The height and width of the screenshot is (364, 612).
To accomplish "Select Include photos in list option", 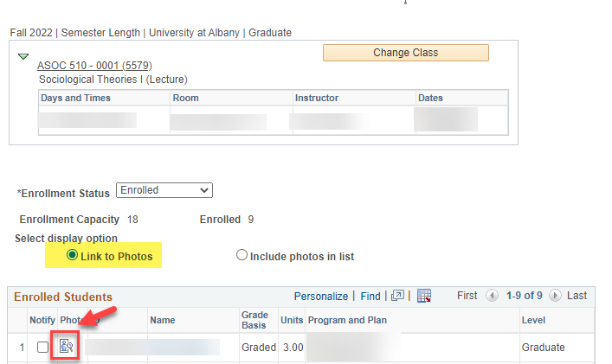I will click(242, 256).
